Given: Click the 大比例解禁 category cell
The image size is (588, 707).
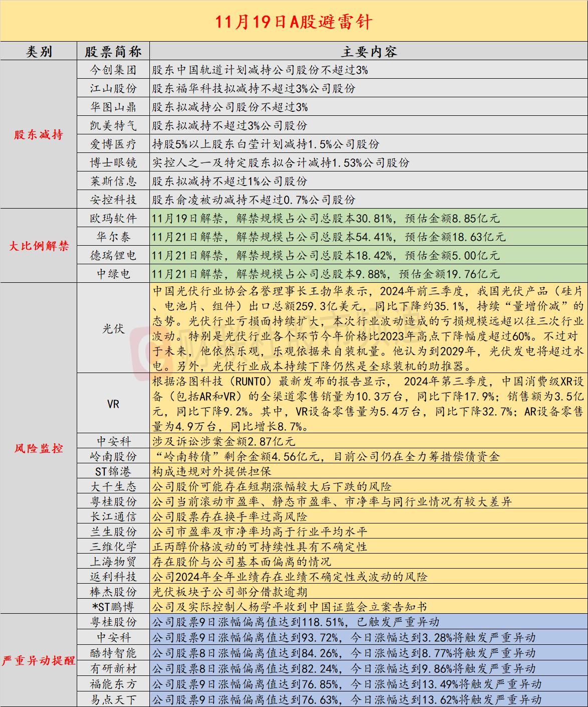Looking at the screenshot, I should (x=39, y=246).
